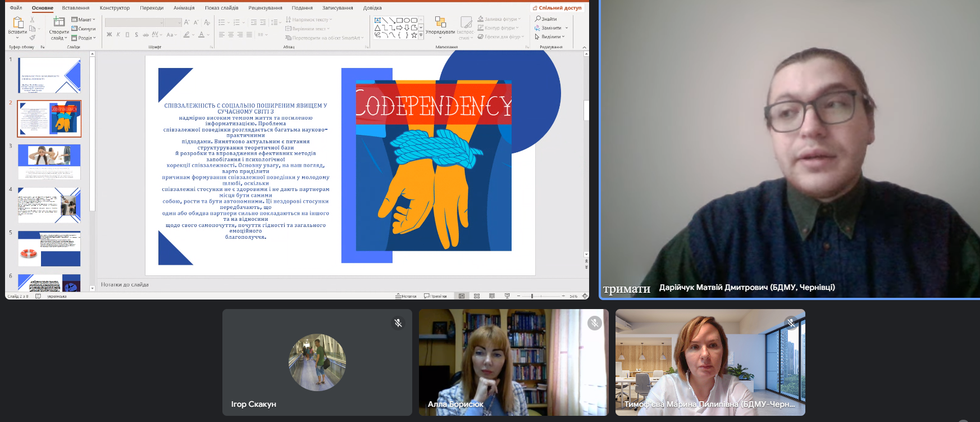Click the Find (Знайти) magnifier button
The image size is (980, 422).
coord(546,19)
